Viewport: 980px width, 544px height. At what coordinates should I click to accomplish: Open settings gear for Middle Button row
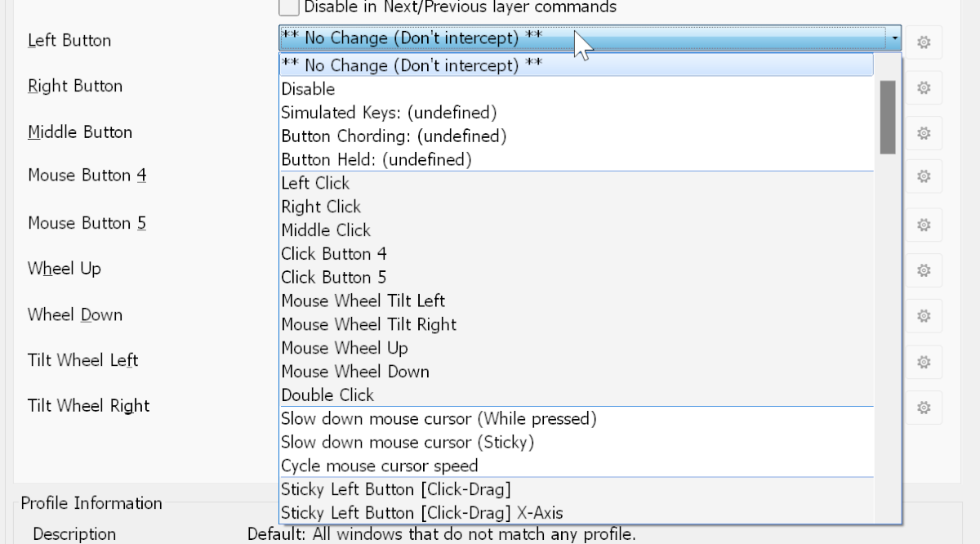(924, 132)
